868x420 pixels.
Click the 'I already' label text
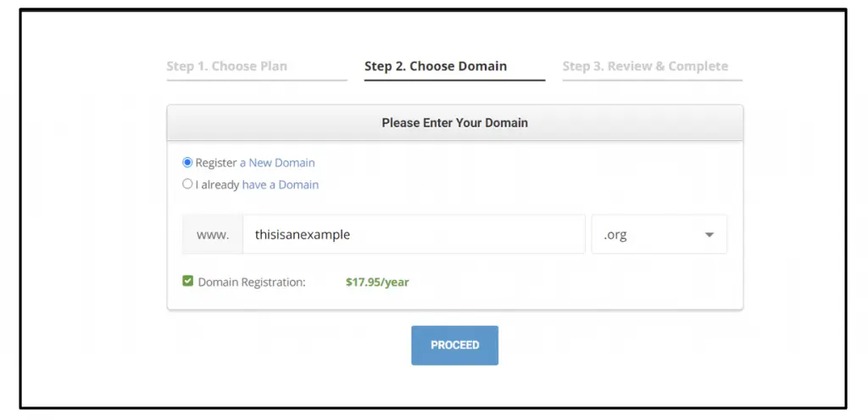[217, 184]
